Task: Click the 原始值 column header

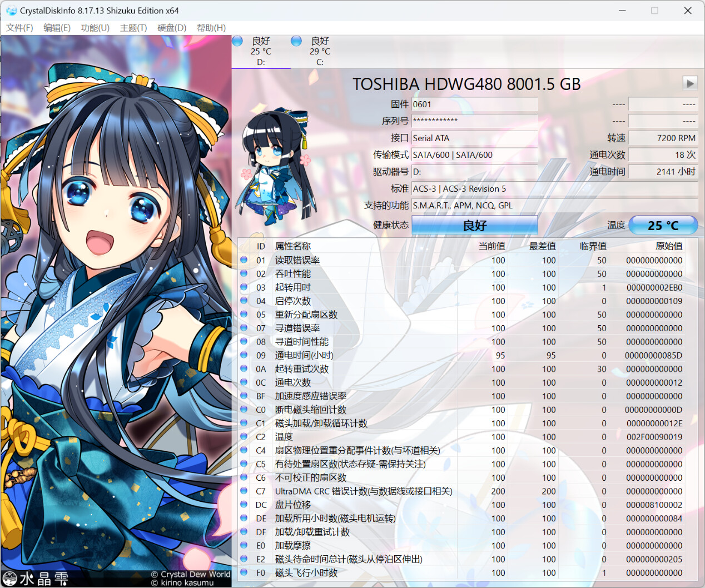Action: 668,246
